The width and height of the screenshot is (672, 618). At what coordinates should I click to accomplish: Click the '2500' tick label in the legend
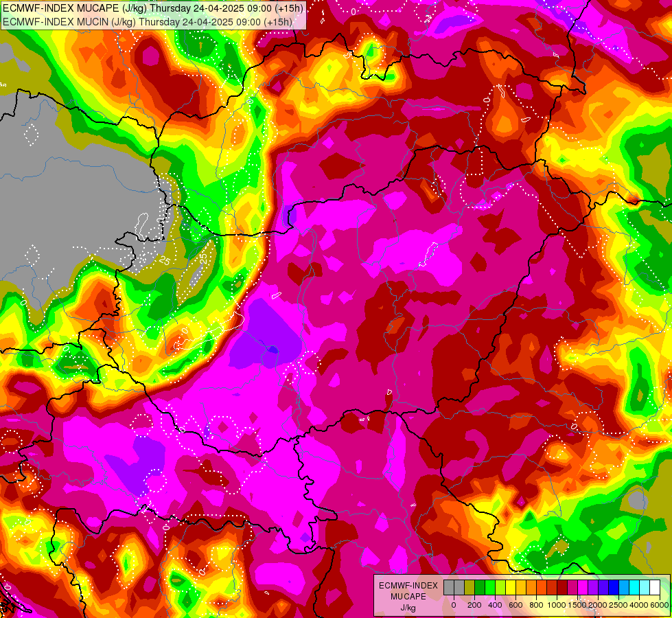[618, 605]
